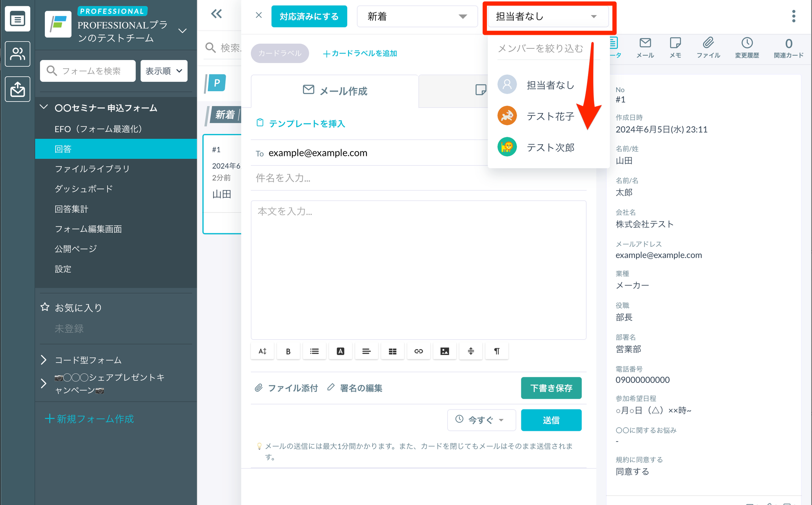The width and height of the screenshot is (812, 505).
Task: Click the insert link icon
Action: click(x=419, y=351)
